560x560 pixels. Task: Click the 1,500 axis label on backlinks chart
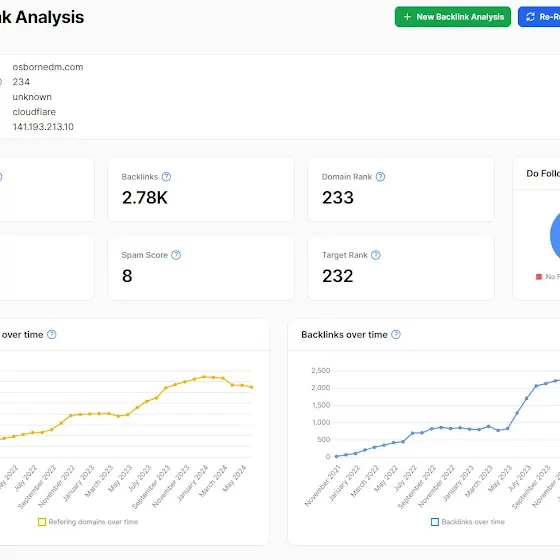coord(321,405)
